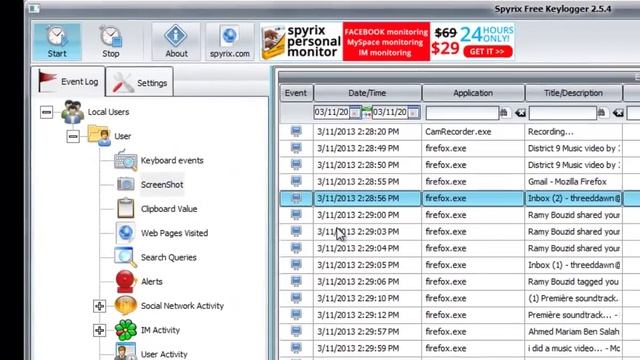Select 'Ramy Bouzid tagged you' title cell
640x360 pixels.
[573, 282]
